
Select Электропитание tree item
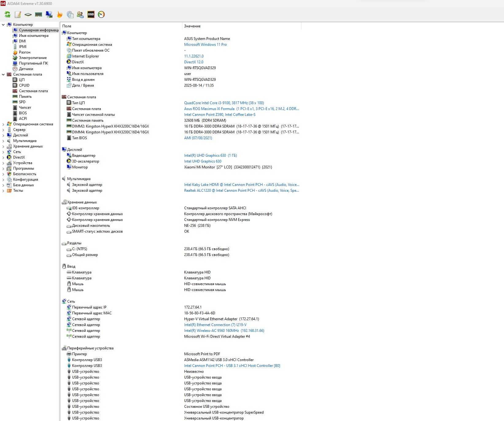pos(33,58)
